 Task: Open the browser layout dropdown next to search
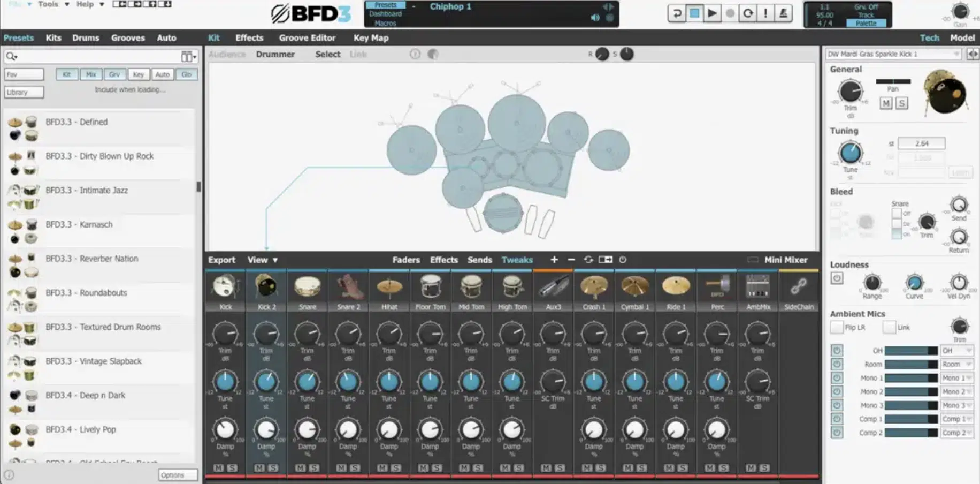click(188, 56)
